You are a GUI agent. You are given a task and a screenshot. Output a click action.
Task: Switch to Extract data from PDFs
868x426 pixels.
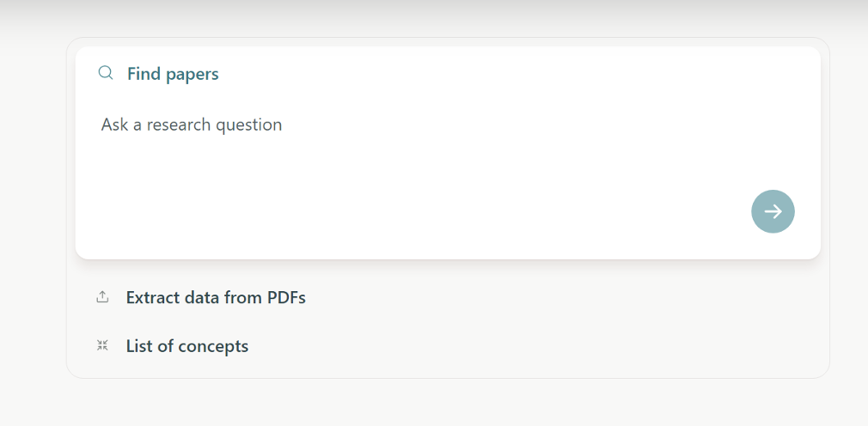pyautogui.click(x=216, y=298)
